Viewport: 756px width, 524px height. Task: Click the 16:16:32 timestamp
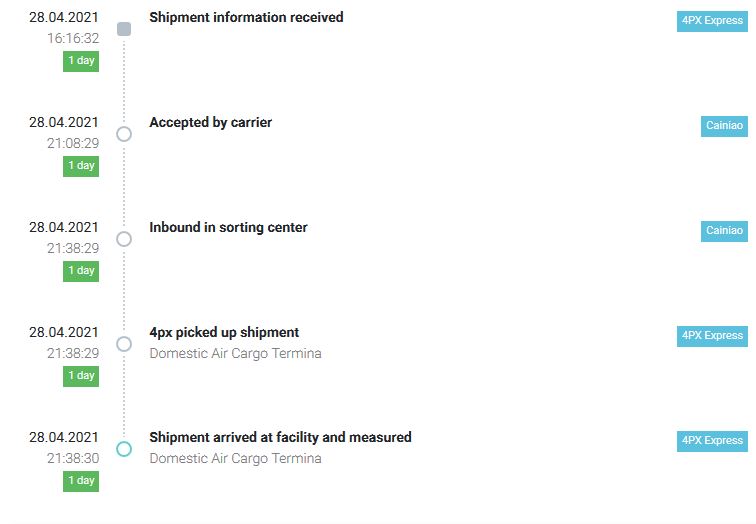[x=73, y=38]
